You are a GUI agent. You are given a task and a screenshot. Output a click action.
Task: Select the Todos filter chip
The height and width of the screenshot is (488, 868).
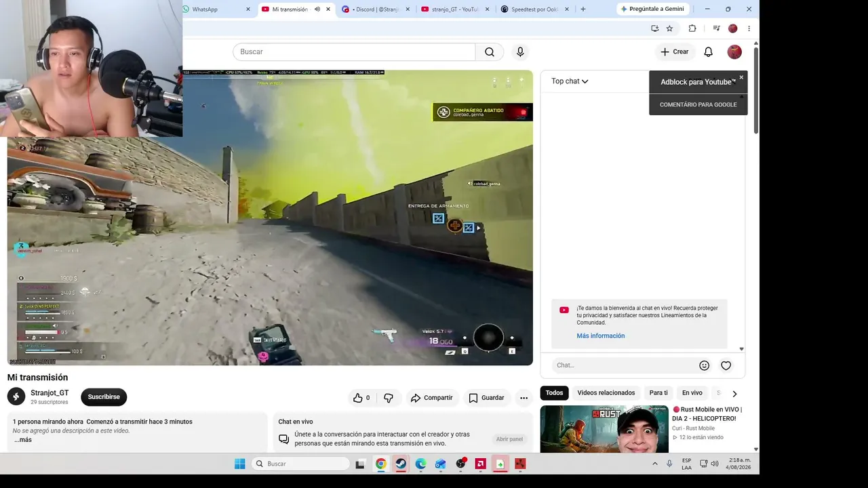(554, 393)
